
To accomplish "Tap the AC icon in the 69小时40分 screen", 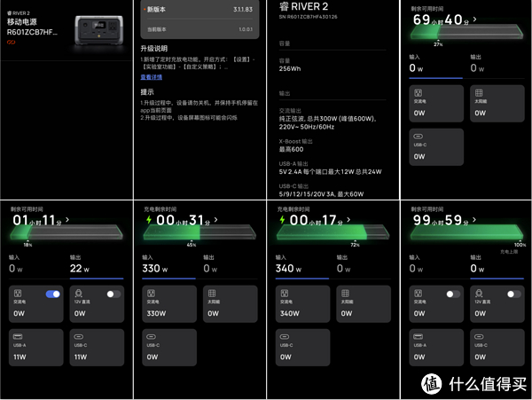I will tap(418, 92).
